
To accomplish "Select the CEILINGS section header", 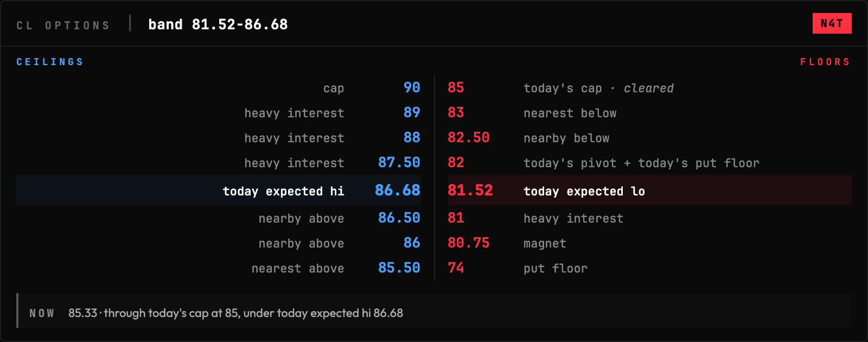I will pyautogui.click(x=50, y=62).
